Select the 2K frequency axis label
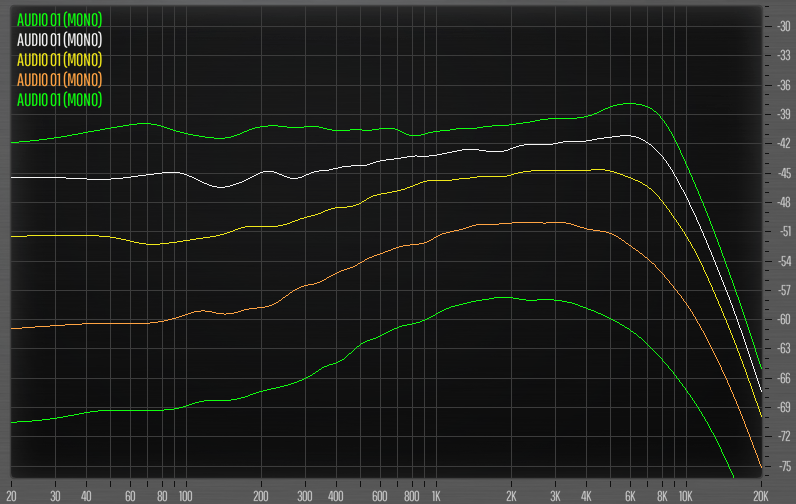This screenshot has width=796, height=504. (x=511, y=496)
